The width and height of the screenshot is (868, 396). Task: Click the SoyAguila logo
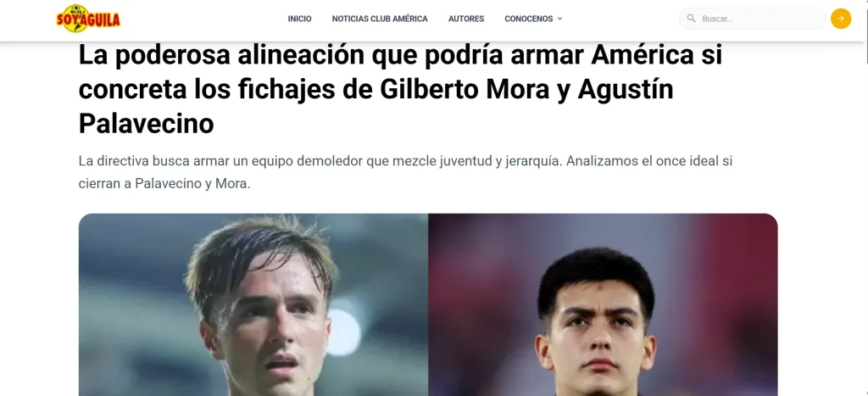[88, 19]
